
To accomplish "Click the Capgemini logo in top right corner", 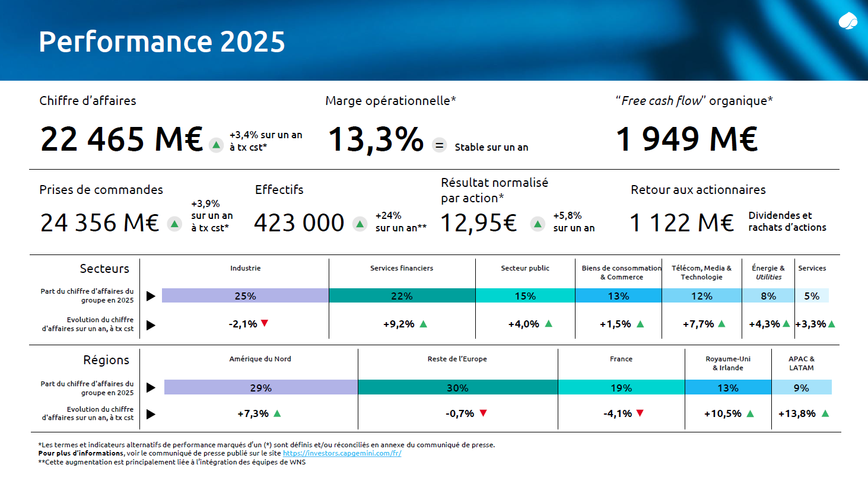I will [847, 20].
